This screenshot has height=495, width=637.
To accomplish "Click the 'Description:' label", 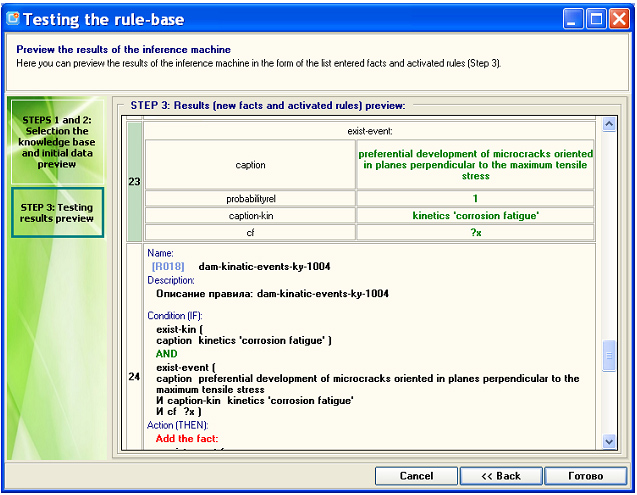I will click(171, 280).
